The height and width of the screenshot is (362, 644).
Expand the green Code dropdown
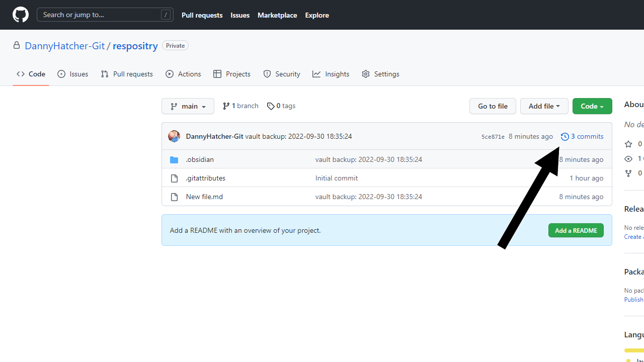click(x=592, y=106)
